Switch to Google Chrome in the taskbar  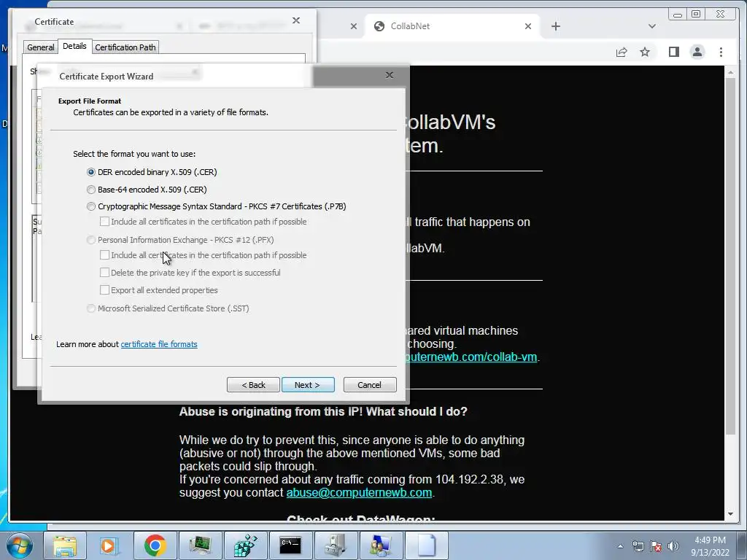pos(155,545)
